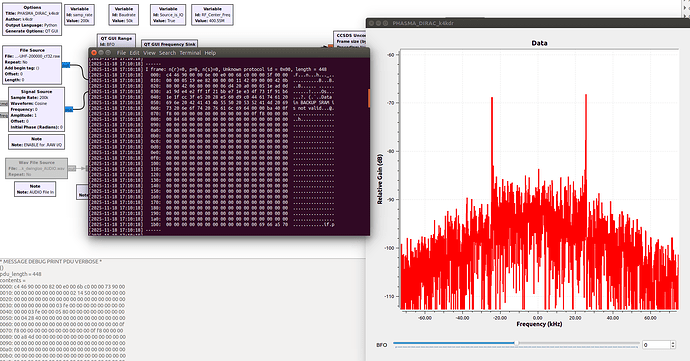
Task: Click the PHASMA_DIRAC_k4kdr window title bar
Action: pyautogui.click(x=528, y=23)
